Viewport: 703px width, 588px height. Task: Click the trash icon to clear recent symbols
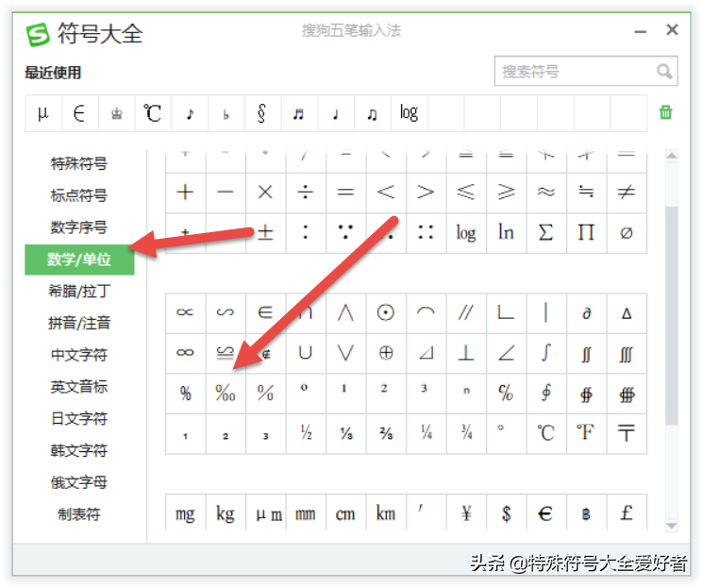point(666,112)
